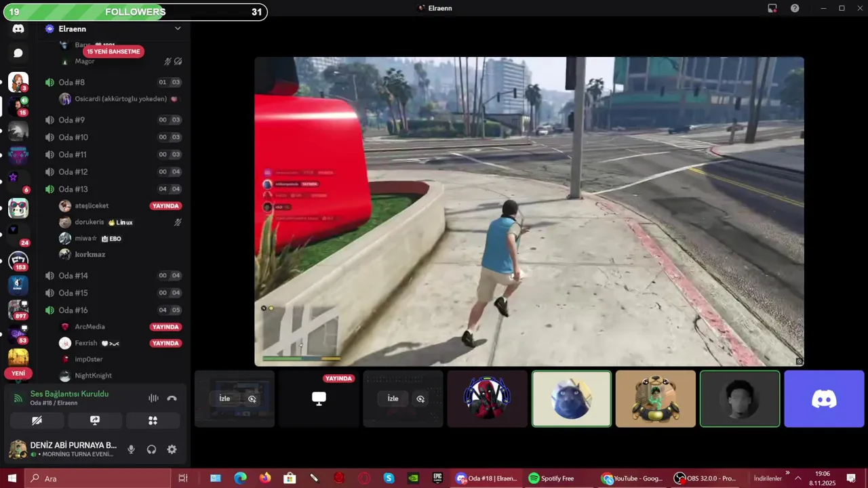Disconnect from voice with the hang-up icon
868x488 pixels.
[172, 399]
